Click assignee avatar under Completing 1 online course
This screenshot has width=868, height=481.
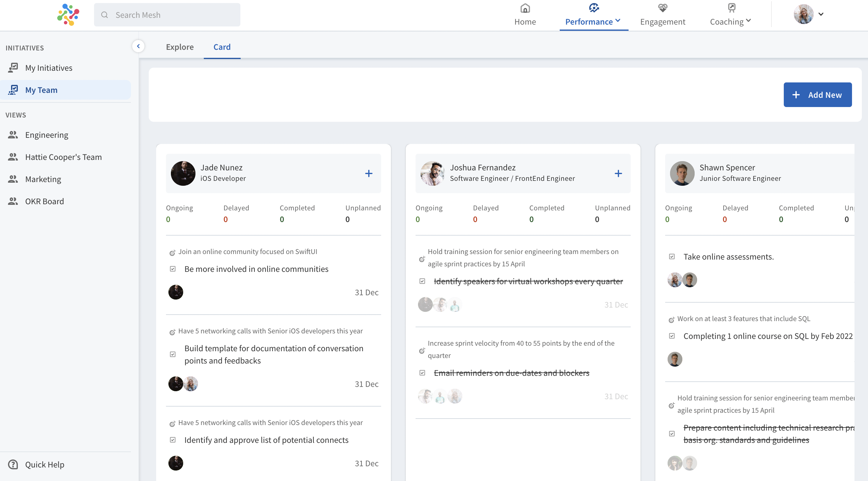point(675,359)
